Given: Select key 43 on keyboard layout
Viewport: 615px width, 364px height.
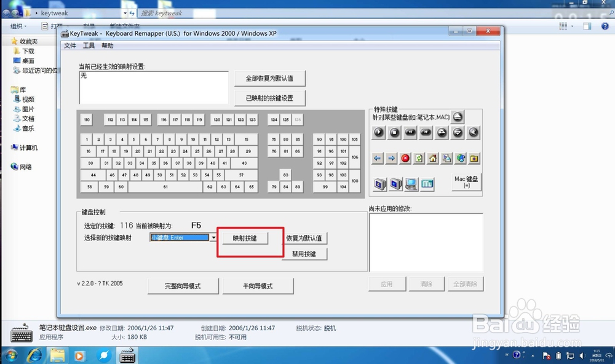Looking at the screenshot, I should click(x=244, y=163).
